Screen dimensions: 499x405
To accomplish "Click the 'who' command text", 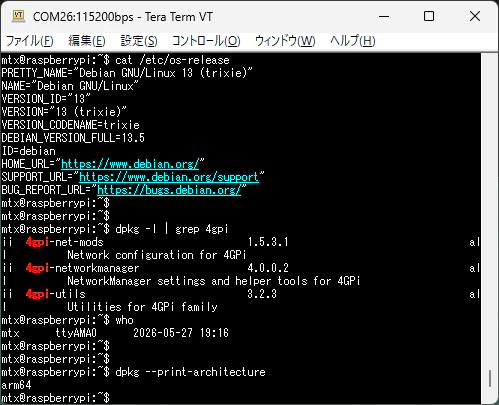I will pyautogui.click(x=124, y=320).
